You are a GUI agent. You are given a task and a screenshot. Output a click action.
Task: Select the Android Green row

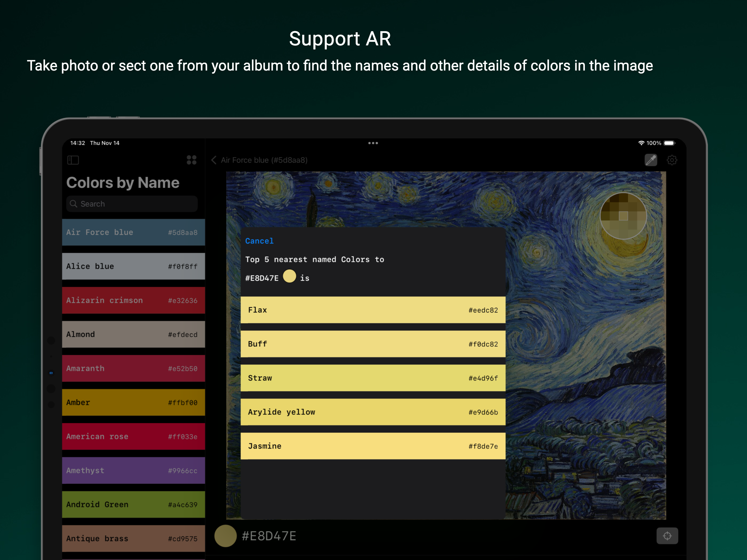[x=133, y=504]
